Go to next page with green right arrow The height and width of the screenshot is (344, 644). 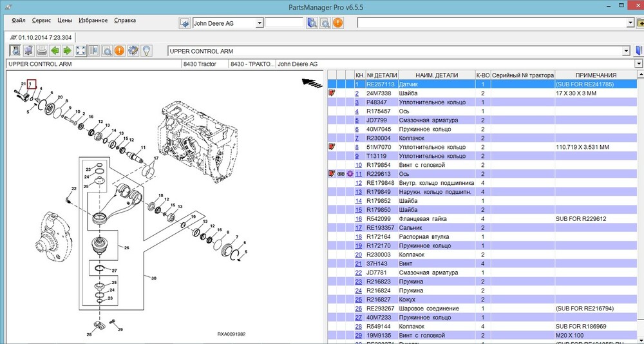68,50
